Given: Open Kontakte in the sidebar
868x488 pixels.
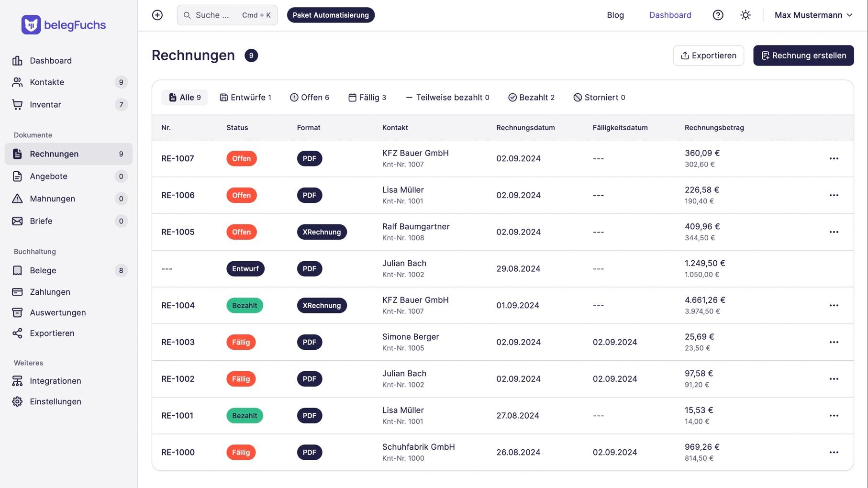Looking at the screenshot, I should tap(68, 82).
